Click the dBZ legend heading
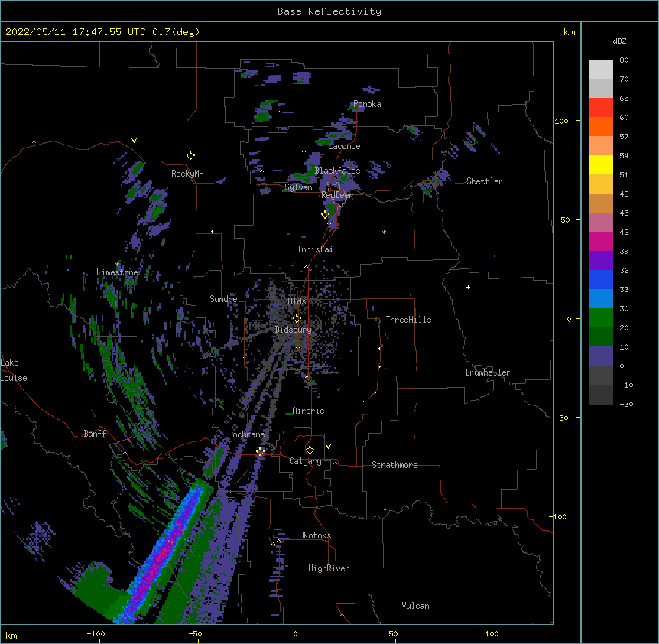 coord(619,41)
